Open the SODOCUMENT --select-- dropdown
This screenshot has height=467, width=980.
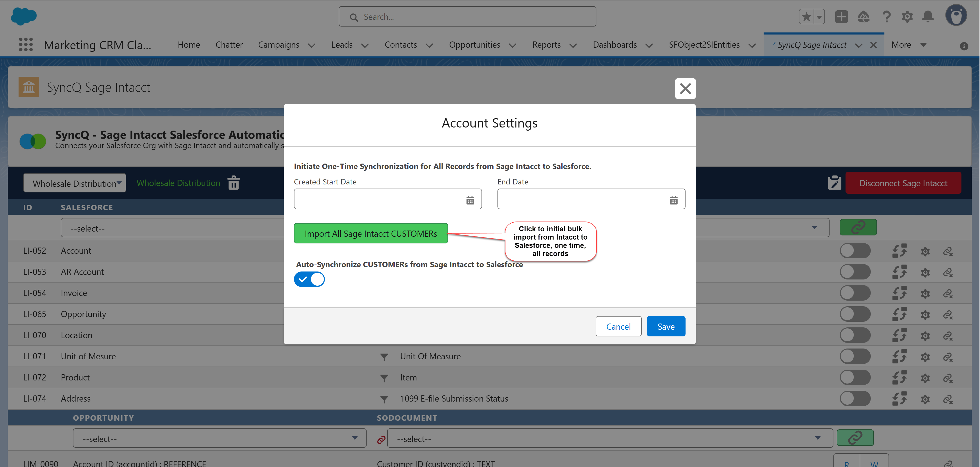click(610, 438)
